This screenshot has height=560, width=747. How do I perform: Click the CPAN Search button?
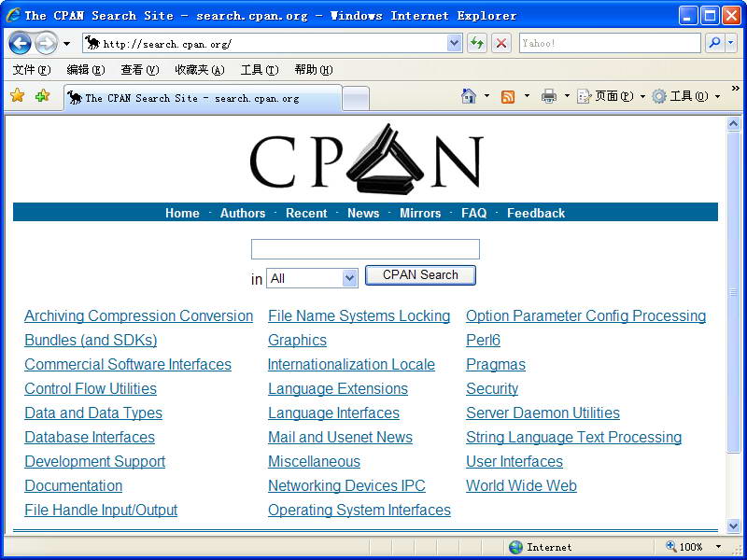click(420, 275)
